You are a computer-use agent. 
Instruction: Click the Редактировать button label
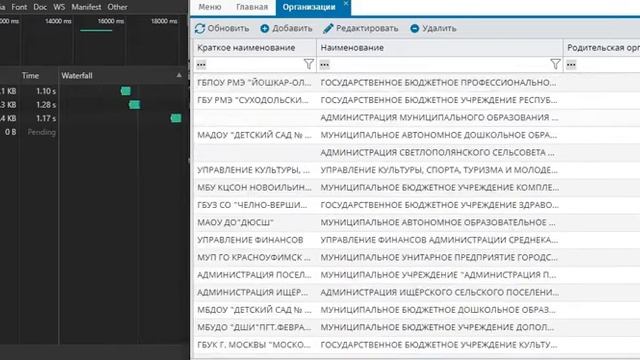[x=367, y=28]
